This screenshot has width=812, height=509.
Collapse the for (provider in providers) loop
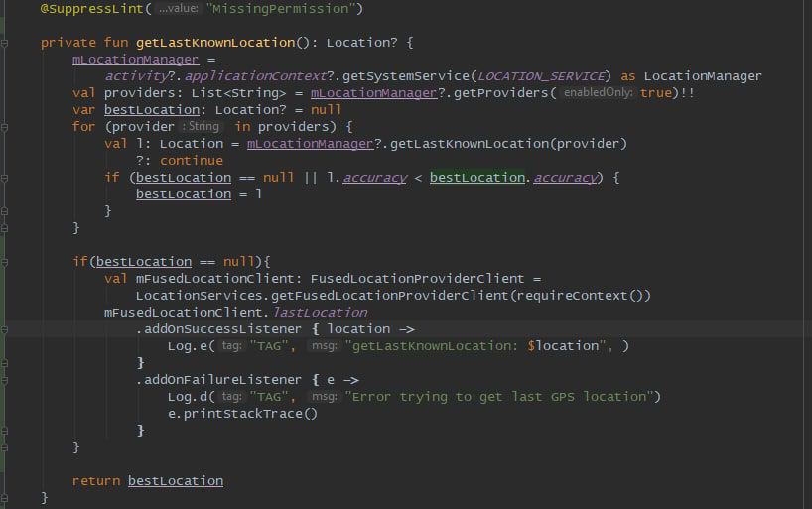tap(4, 127)
